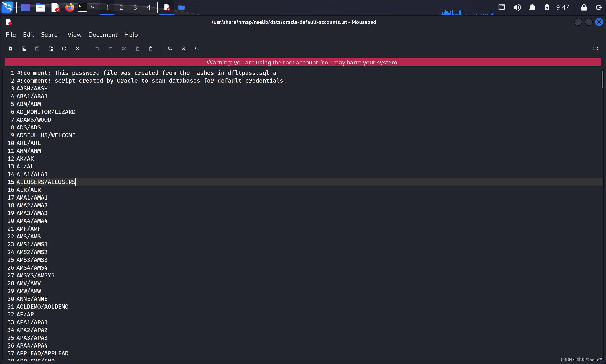Click the Save As toolbar icon

[50, 48]
